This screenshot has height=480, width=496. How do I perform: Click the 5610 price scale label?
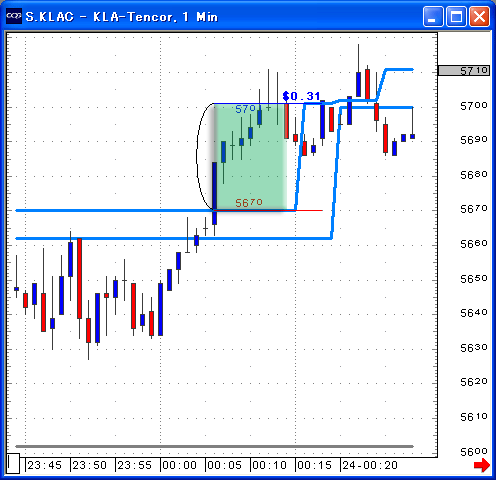click(x=474, y=417)
